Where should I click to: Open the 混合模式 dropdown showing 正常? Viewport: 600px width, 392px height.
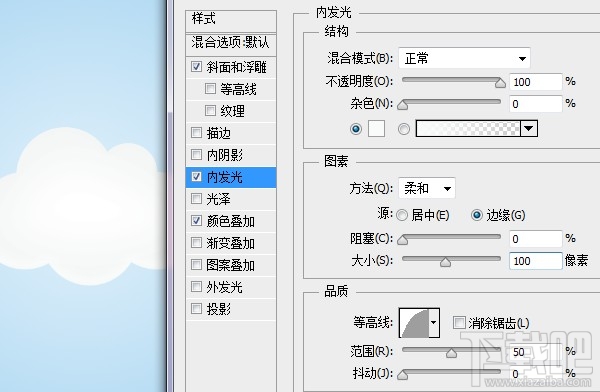(x=464, y=58)
